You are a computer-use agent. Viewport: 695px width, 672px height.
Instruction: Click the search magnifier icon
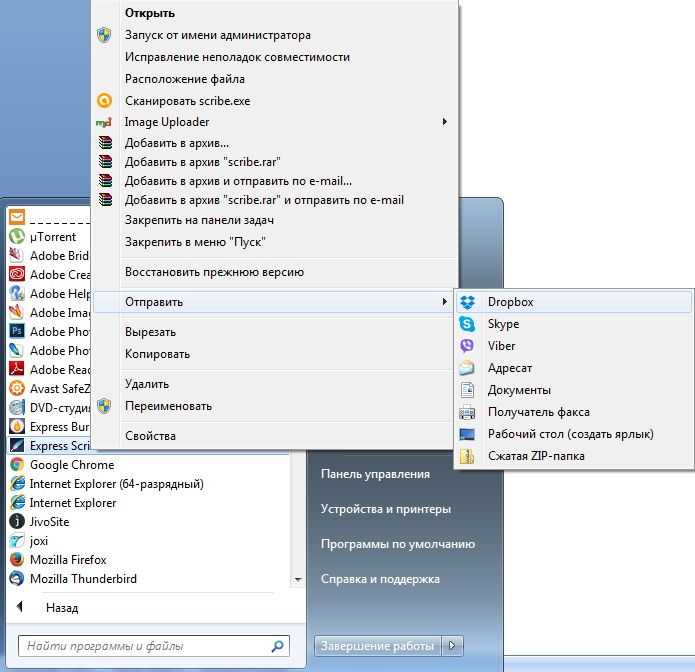tap(277, 646)
